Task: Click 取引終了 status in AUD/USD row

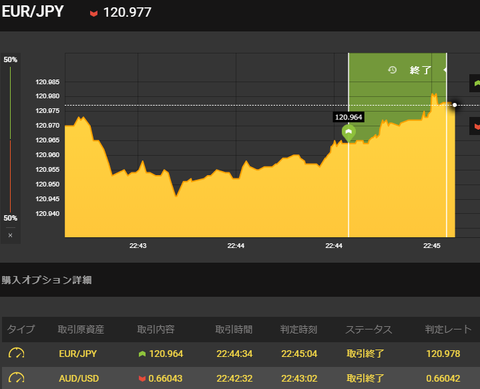Action: (365, 379)
